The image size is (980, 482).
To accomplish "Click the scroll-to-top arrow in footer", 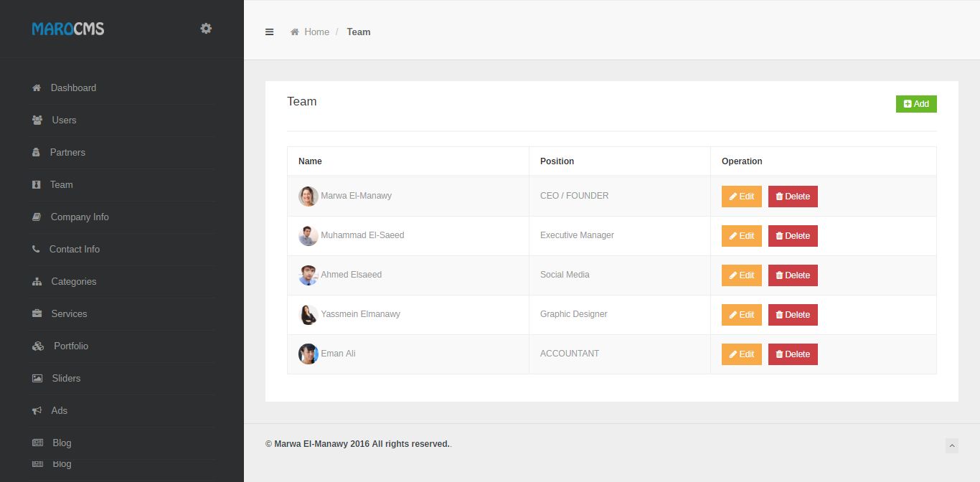I will point(952,445).
